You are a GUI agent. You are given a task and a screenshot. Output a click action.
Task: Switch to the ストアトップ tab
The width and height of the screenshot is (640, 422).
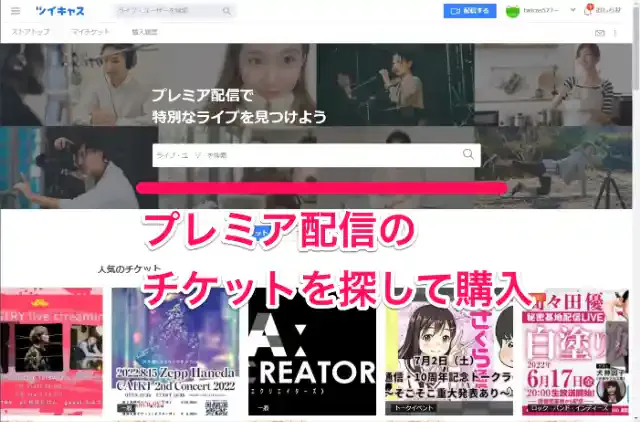tap(31, 32)
